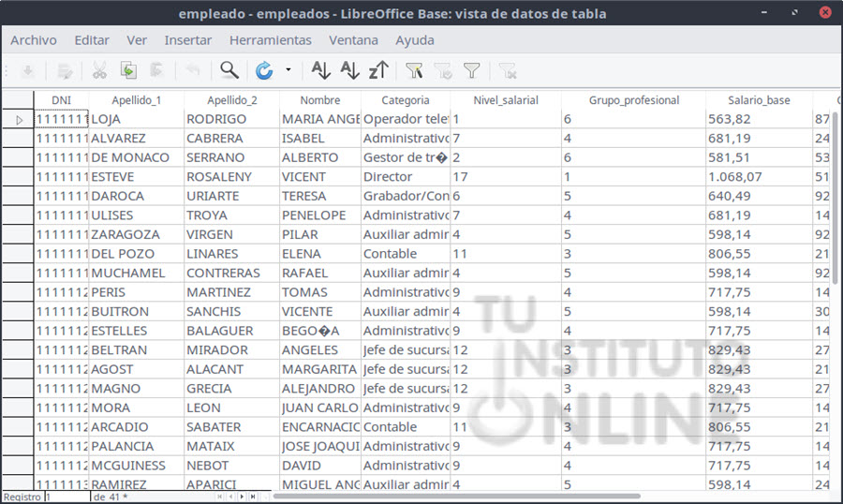Select the Nivel_salarial cell '17'
The width and height of the screenshot is (843, 504).
pyautogui.click(x=506, y=177)
